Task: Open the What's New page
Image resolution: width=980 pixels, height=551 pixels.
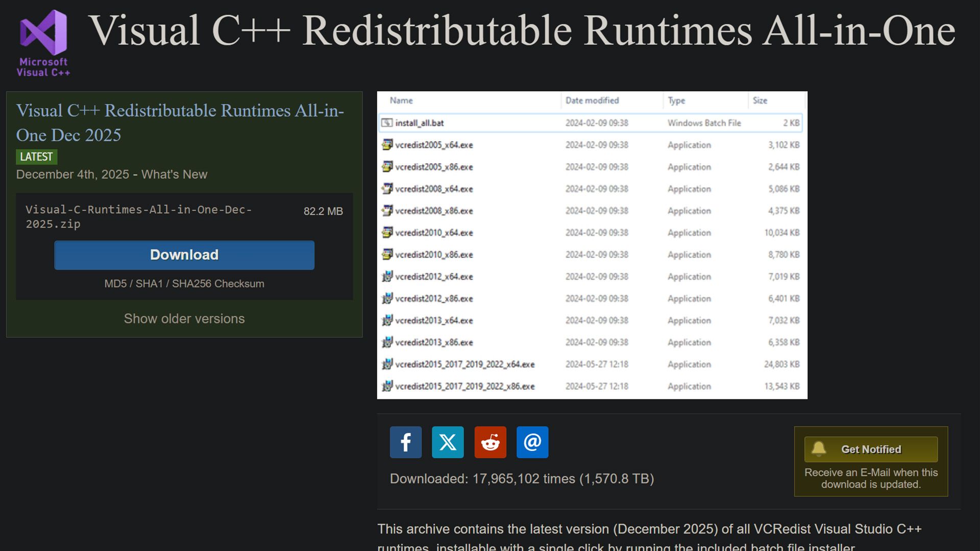Action: 174,174
